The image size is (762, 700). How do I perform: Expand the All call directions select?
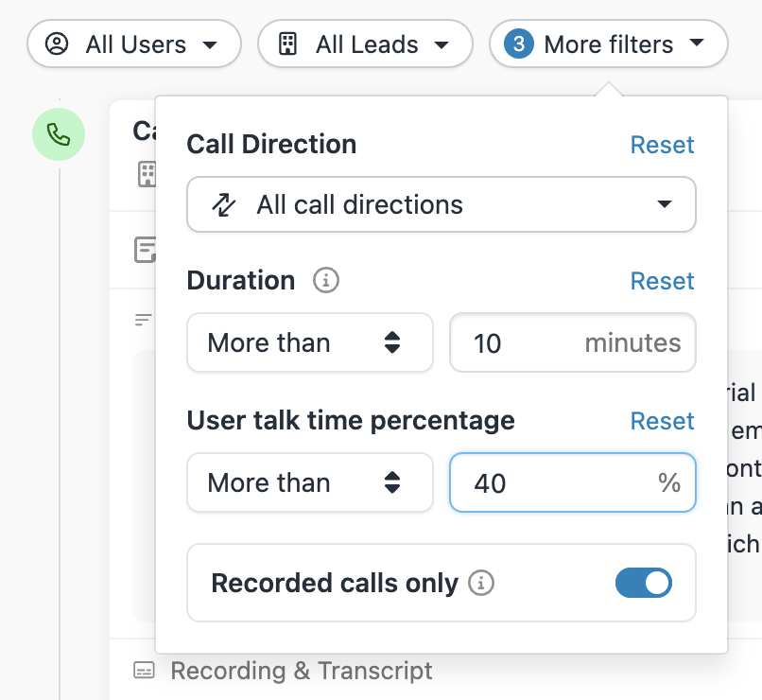click(x=442, y=205)
